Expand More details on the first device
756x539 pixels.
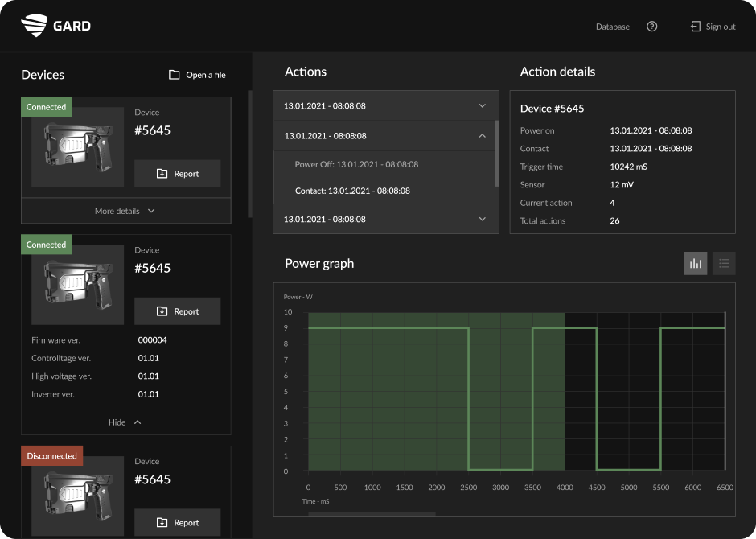pos(125,211)
